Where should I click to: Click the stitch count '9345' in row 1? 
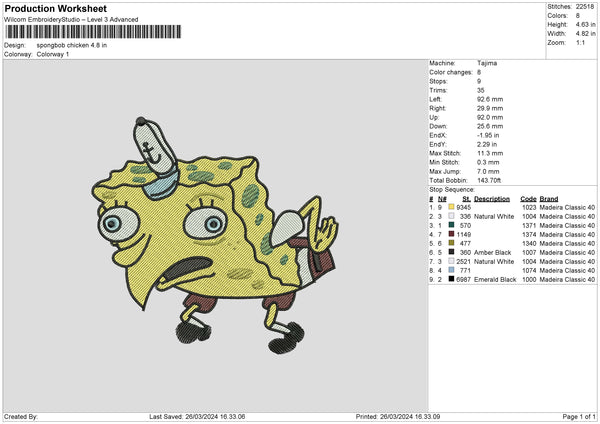[x=463, y=207]
